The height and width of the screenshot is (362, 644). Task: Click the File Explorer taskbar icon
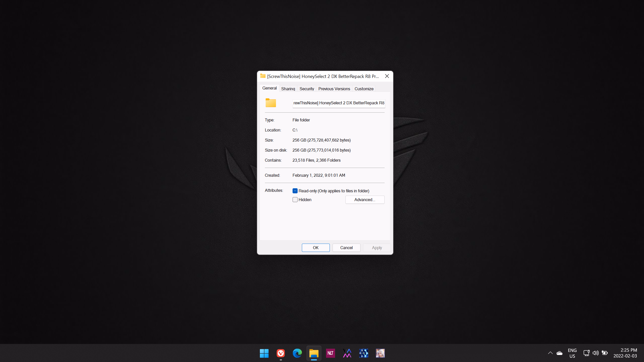[x=314, y=353]
